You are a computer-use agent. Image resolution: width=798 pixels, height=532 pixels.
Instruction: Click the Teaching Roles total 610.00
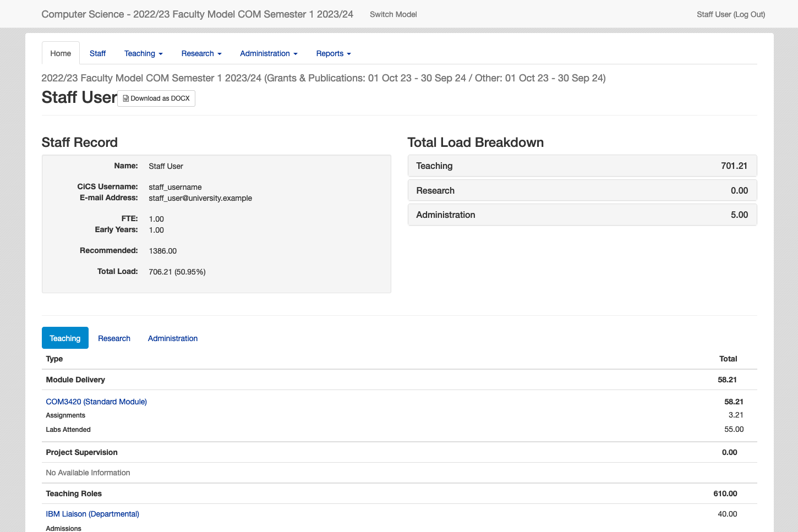[725, 493]
